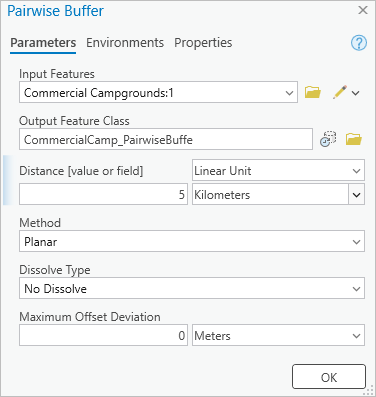
Task: Switch to the Parameters tab
Action: click(x=43, y=43)
